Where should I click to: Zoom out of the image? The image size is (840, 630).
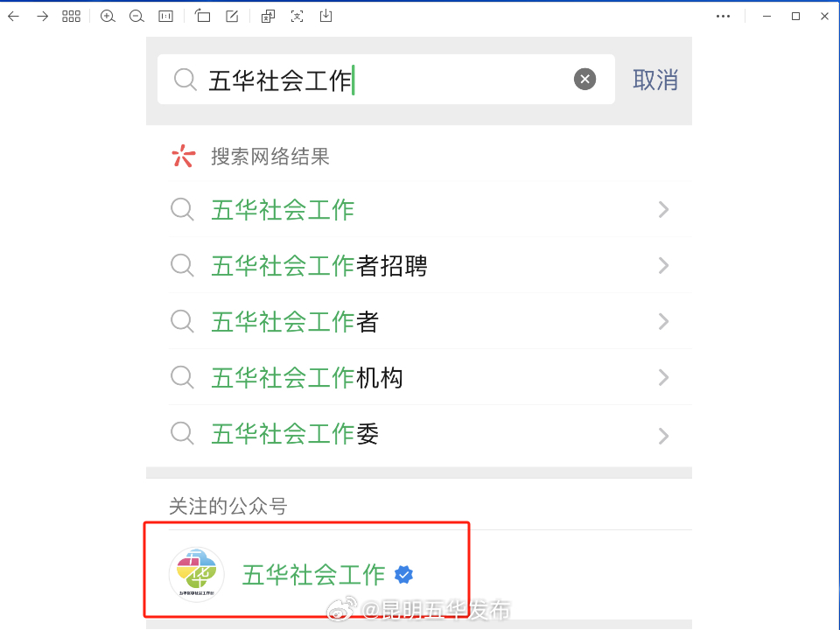(x=136, y=16)
